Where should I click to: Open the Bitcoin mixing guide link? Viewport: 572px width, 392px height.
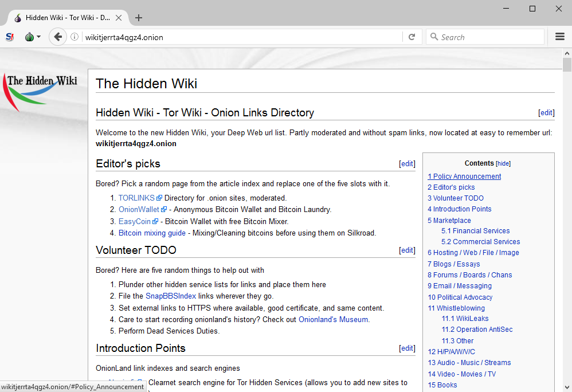coord(152,233)
